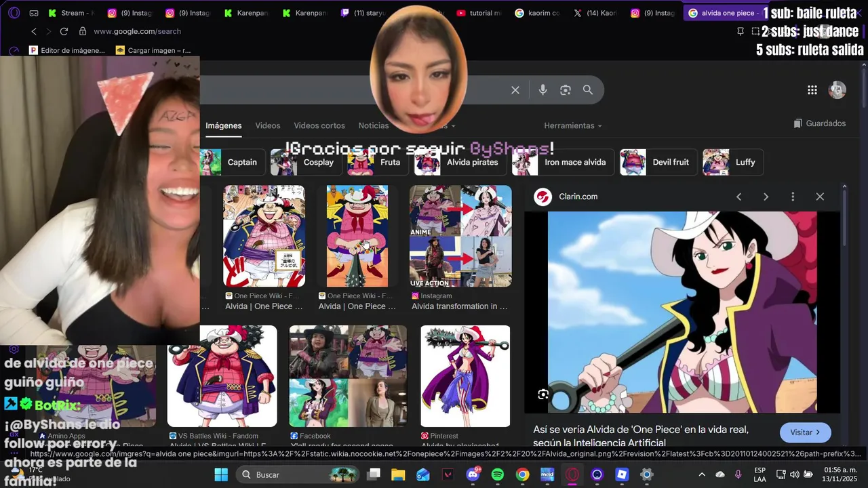Open GX Corner gamepad icon
This screenshot has width=868, height=488.
(34, 13)
